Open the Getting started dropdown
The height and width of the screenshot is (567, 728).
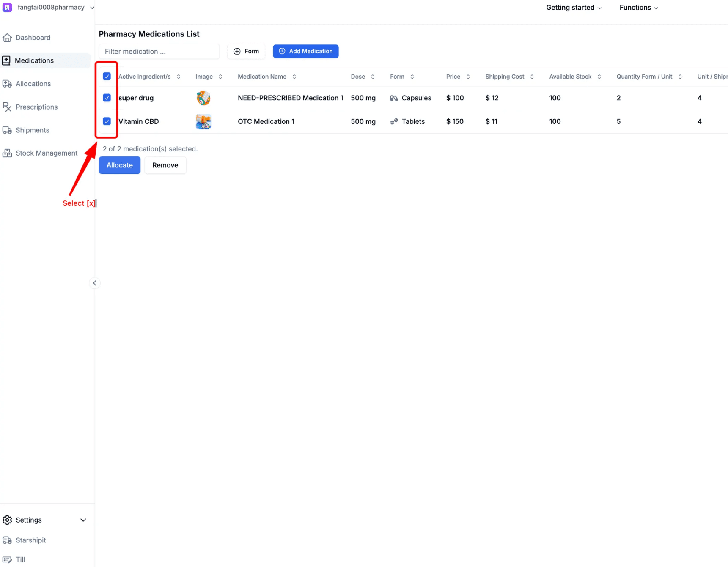click(x=573, y=8)
